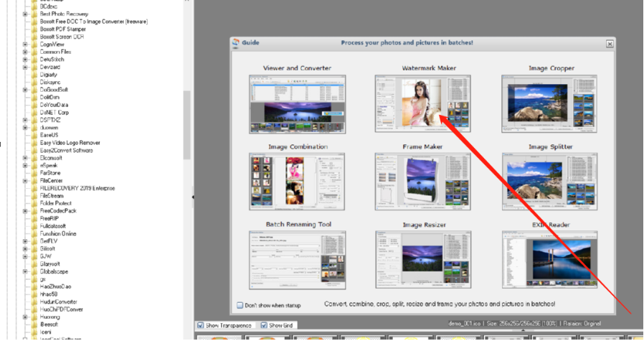The width and height of the screenshot is (644, 341).
Task: Open the EXIF Reader tool
Action: click(x=550, y=259)
